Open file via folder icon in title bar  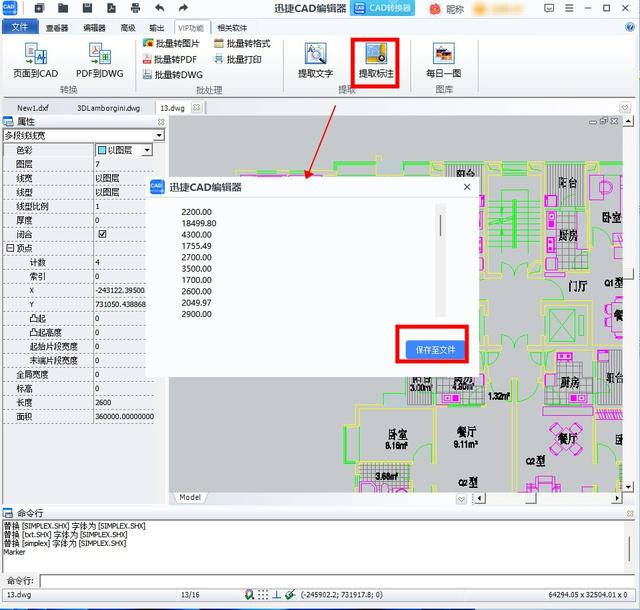point(63,8)
